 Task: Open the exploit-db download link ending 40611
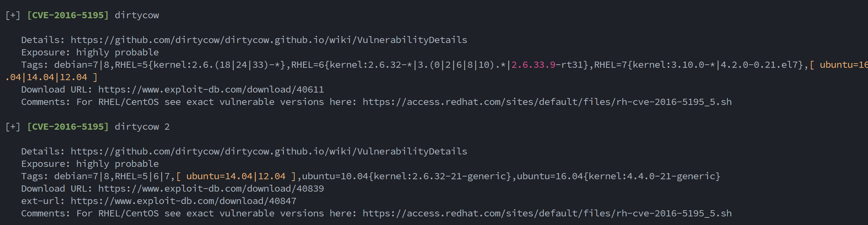211,89
